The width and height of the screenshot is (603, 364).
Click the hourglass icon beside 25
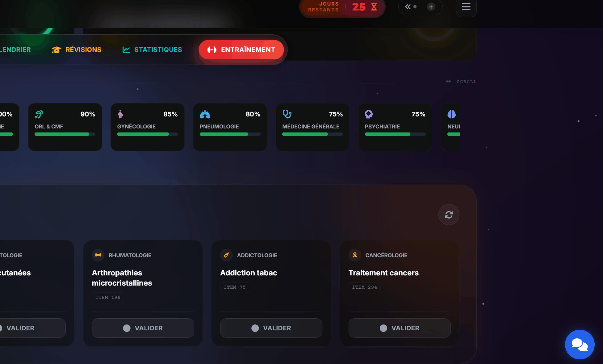pyautogui.click(x=374, y=7)
